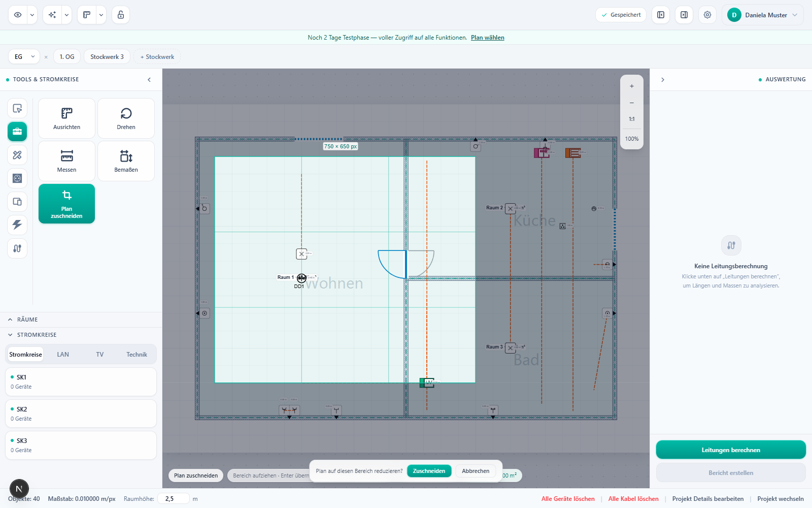Screen dimensions: 812x508
Task: Collapse the Stromkreise section
Action: (81, 335)
